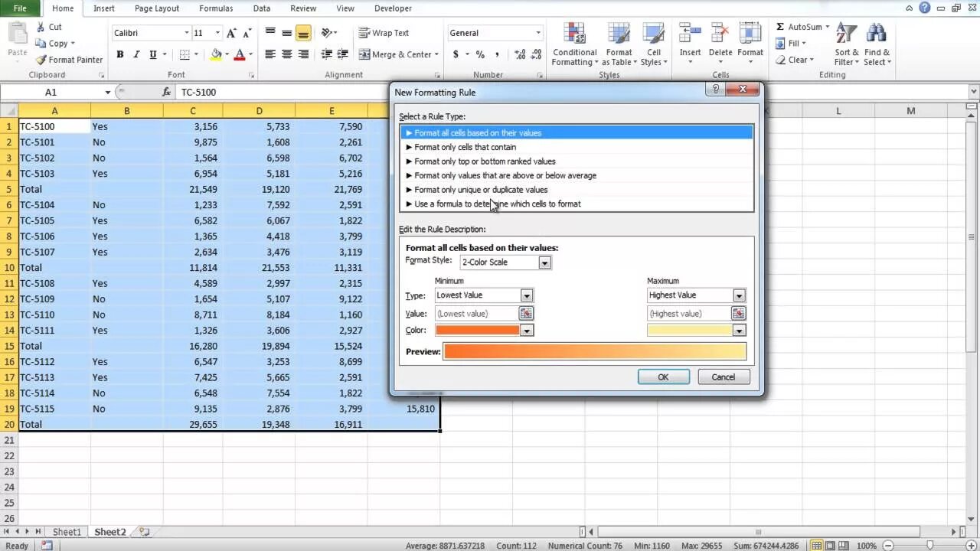The width and height of the screenshot is (980, 551).
Task: Click the zoom slider in status bar
Action: pyautogui.click(x=929, y=546)
